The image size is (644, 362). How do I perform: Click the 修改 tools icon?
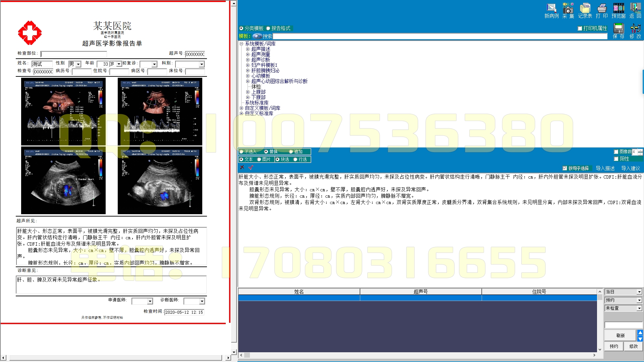(x=635, y=28)
